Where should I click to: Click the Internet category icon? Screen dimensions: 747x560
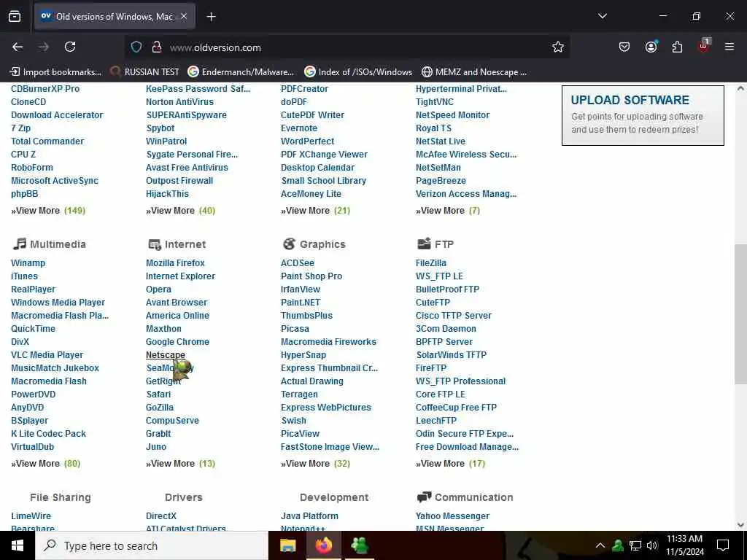coord(155,244)
